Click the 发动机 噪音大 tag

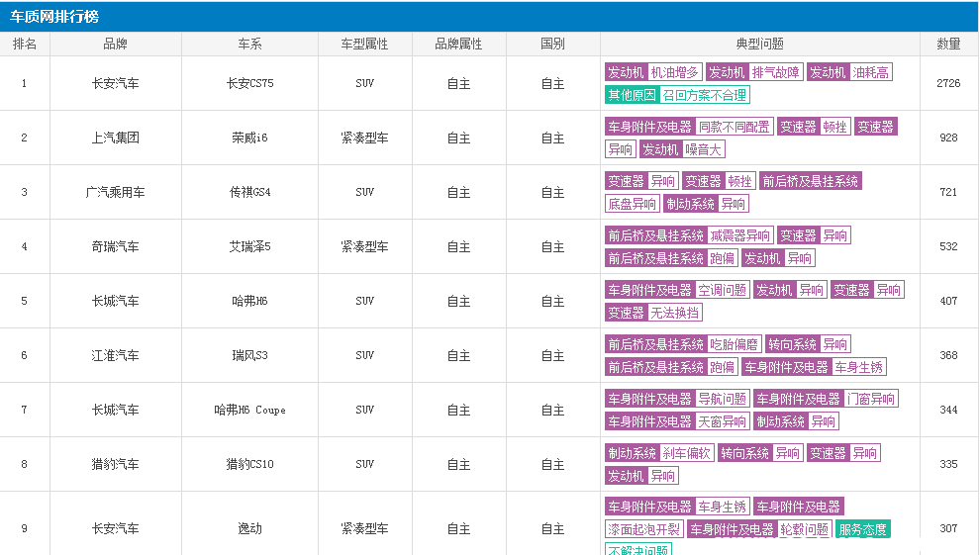(x=682, y=149)
